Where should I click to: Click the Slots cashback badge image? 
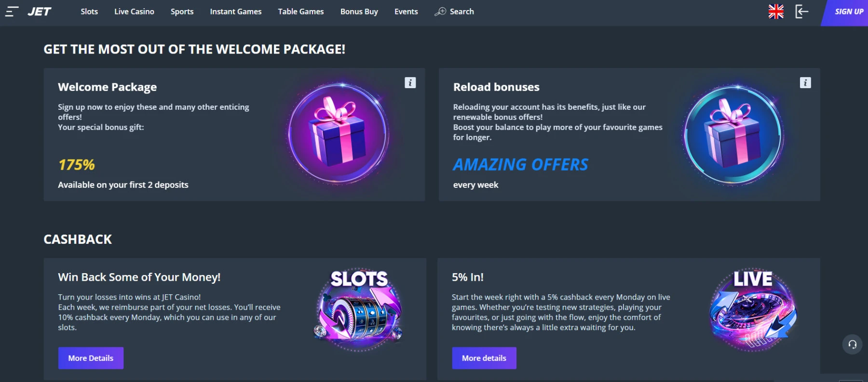(x=359, y=309)
